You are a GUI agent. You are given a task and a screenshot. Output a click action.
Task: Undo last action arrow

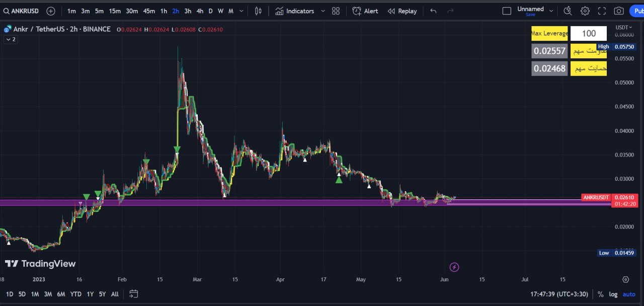[433, 11]
